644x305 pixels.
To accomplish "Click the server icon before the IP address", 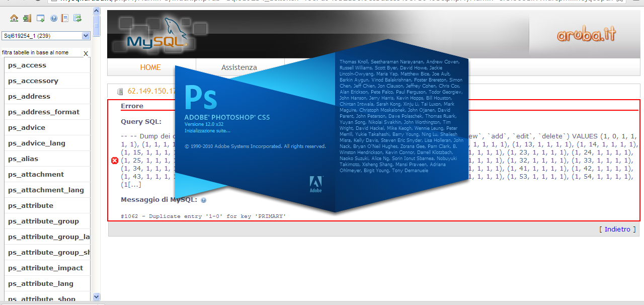I will point(120,92).
